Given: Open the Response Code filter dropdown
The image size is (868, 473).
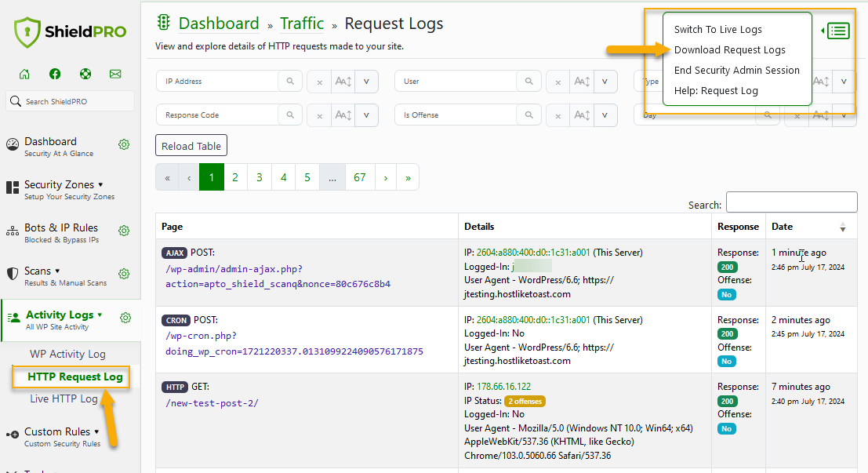Looking at the screenshot, I should (x=366, y=115).
